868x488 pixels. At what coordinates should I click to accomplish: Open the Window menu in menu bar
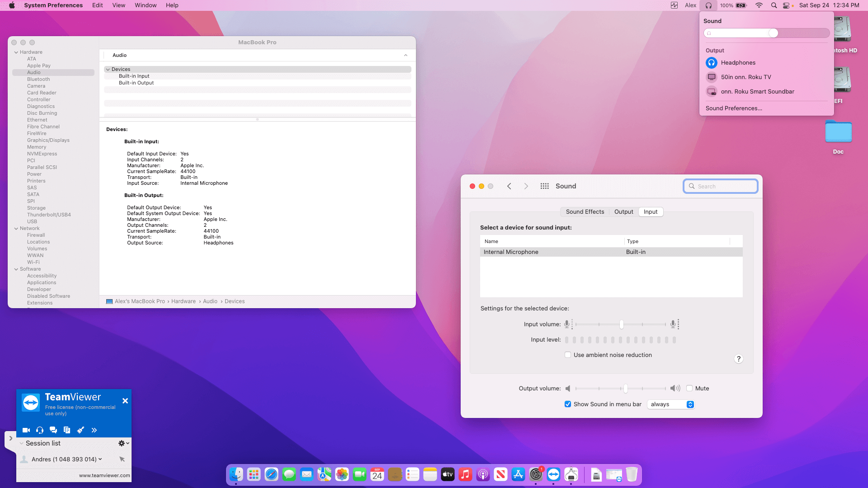pos(146,5)
